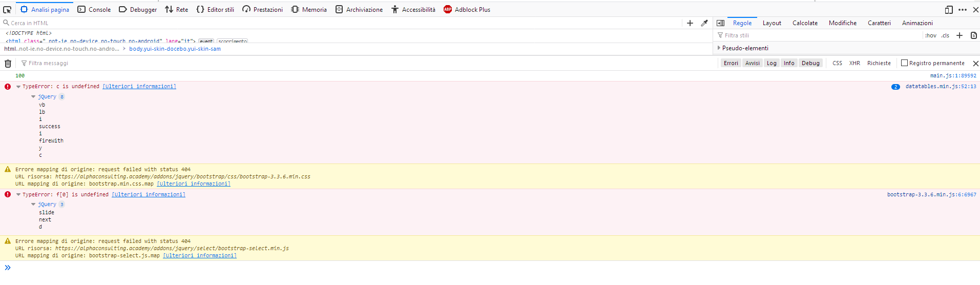This screenshot has height=285, width=980.
Task: Click the plus icon to create new node
Action: click(690, 23)
